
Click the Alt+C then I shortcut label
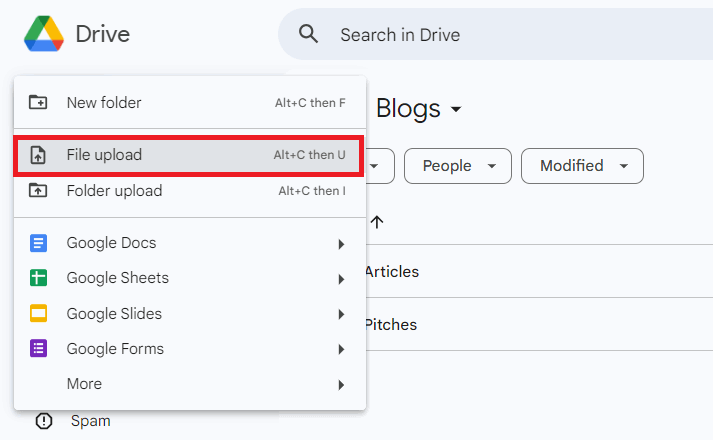(312, 191)
